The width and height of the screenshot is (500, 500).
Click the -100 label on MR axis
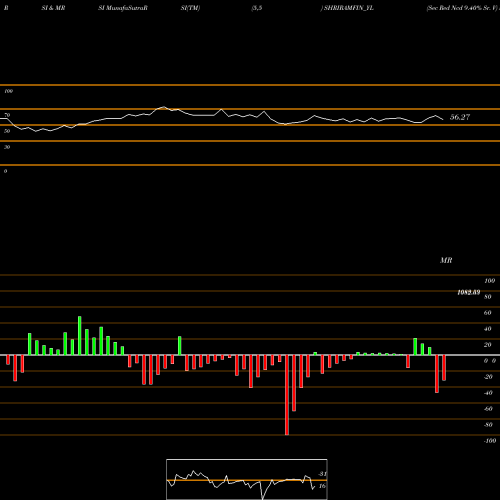click(x=490, y=441)
